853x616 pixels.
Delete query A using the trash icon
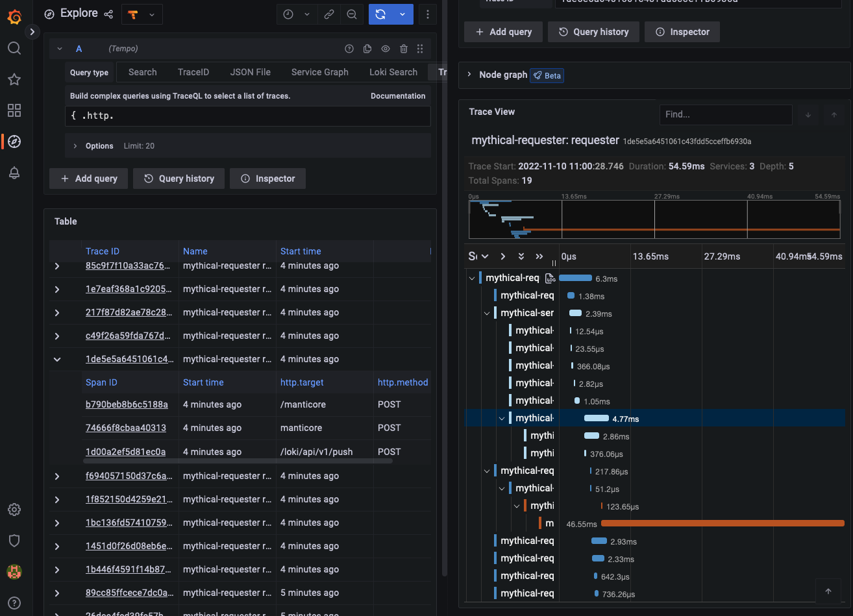[403, 48]
